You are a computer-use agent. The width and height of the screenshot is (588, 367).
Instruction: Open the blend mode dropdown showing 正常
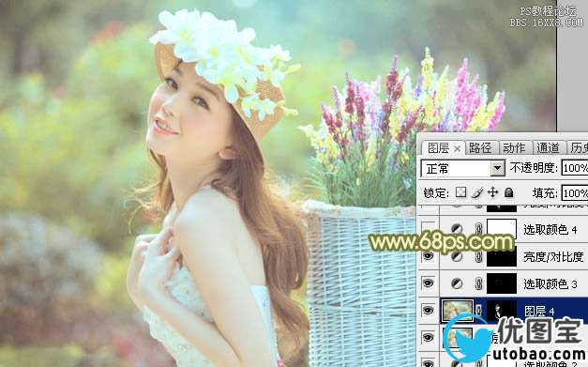[498, 169]
